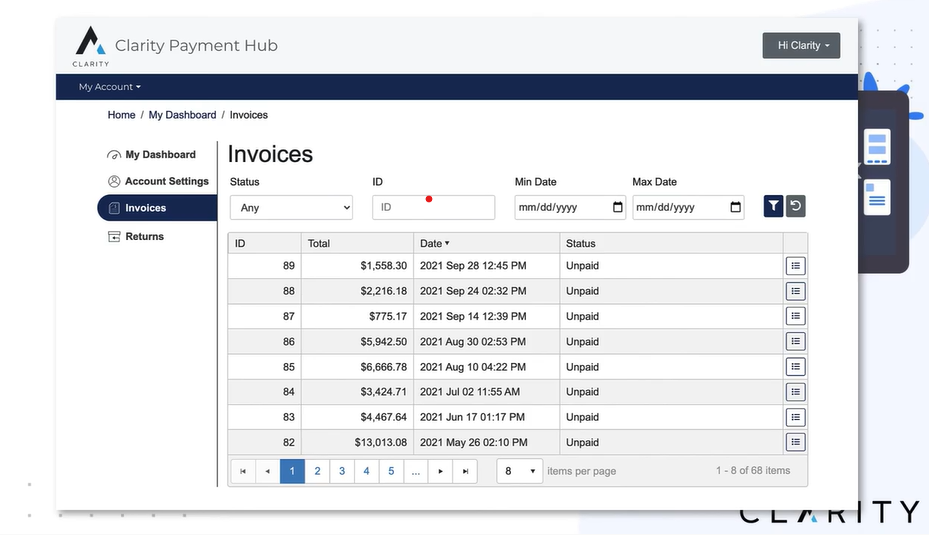Reset filters with the undo-arrow button
This screenshot has height=535, width=929.
(x=796, y=206)
